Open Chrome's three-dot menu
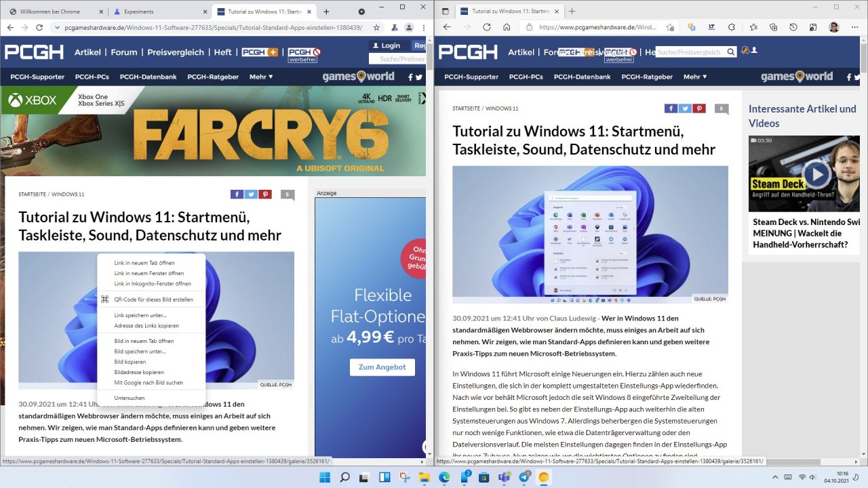868x488 pixels. (425, 27)
